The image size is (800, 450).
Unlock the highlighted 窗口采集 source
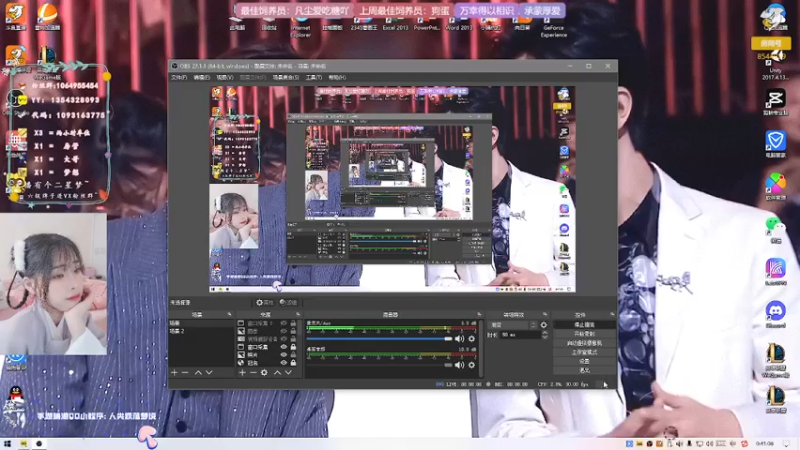tap(293, 347)
